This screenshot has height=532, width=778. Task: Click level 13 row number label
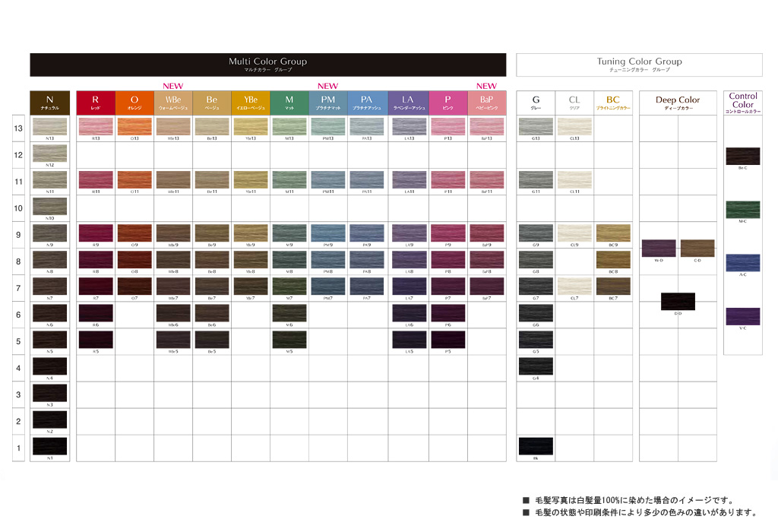[18, 129]
